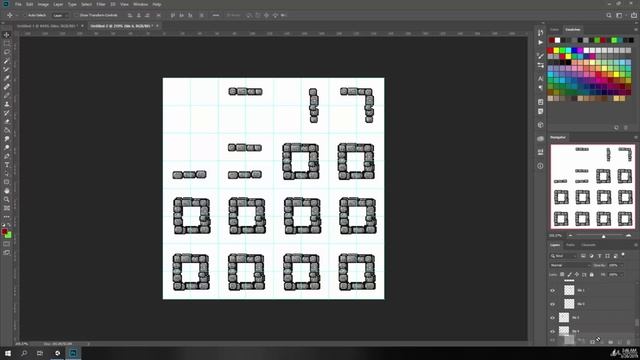640x360 pixels.
Task: Toggle the layer filtering on/off switch
Action: coord(623,255)
